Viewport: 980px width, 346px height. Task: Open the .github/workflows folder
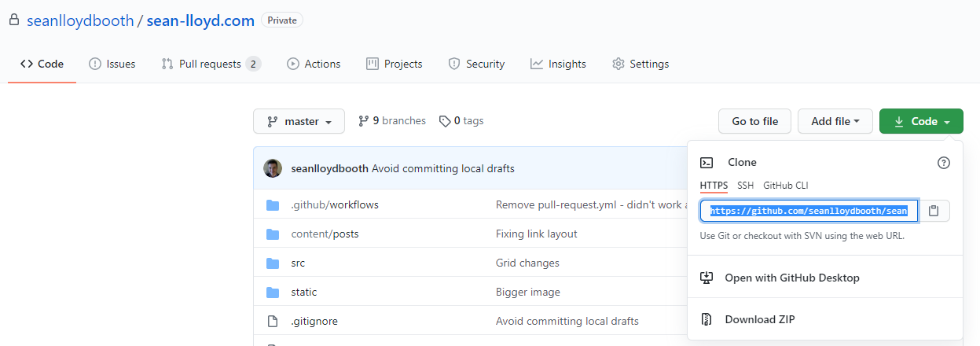[x=335, y=204]
